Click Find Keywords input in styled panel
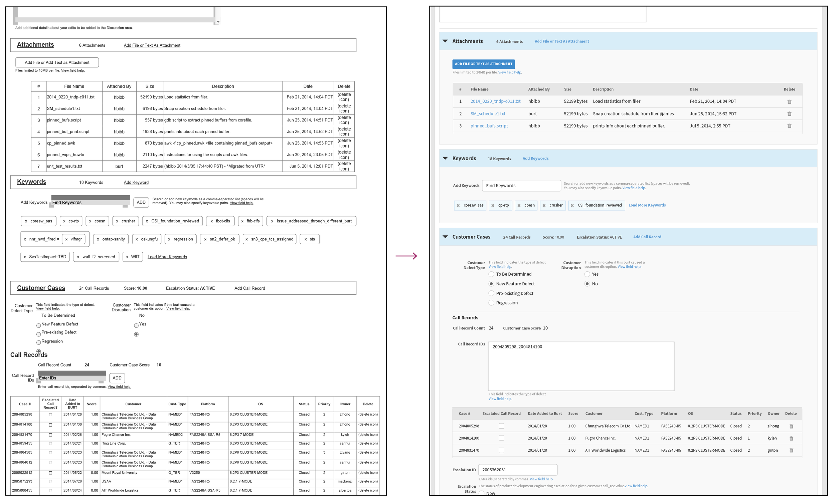The width and height of the screenshot is (835, 504). pos(521,186)
